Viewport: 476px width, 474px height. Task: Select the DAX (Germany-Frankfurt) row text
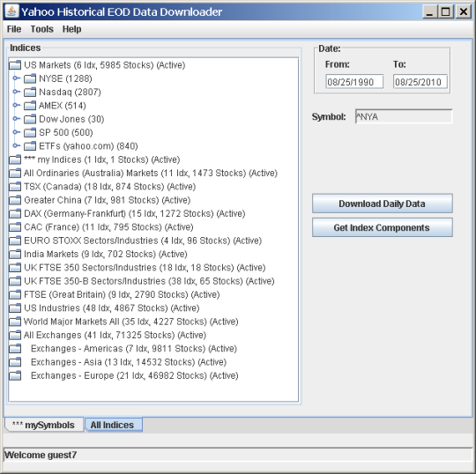135,213
